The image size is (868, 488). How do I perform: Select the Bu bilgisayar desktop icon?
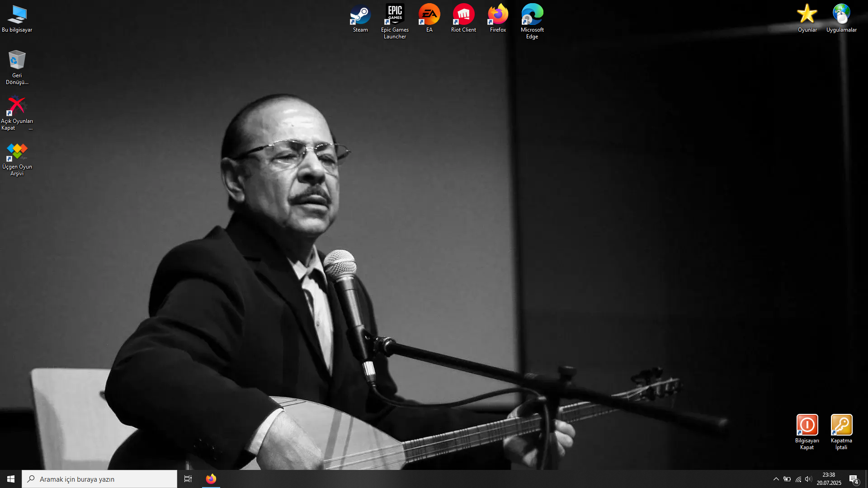coord(17,19)
